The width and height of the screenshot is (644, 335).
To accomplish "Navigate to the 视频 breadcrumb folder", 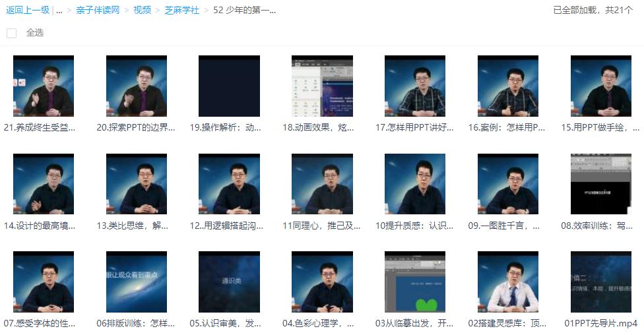I will (x=142, y=10).
